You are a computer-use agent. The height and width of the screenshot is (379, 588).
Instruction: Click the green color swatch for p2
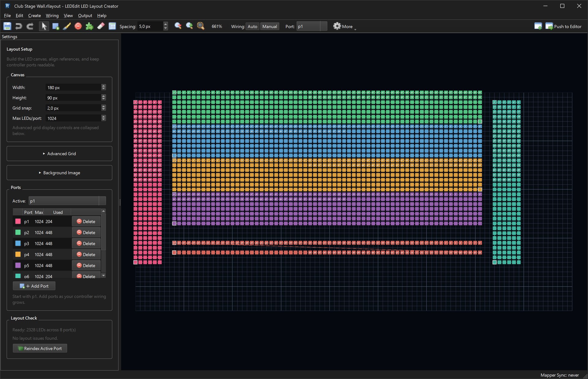pos(18,232)
